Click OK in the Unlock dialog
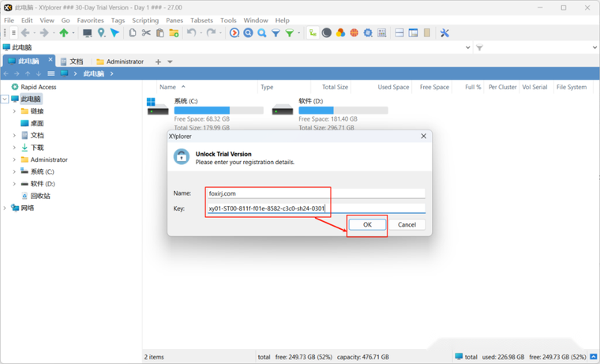The image size is (600, 364). (x=367, y=225)
